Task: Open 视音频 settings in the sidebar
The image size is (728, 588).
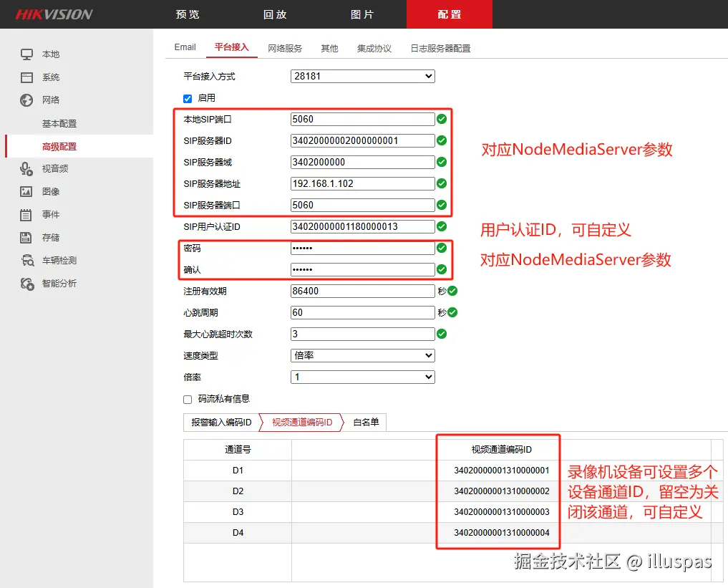Action: pos(55,168)
